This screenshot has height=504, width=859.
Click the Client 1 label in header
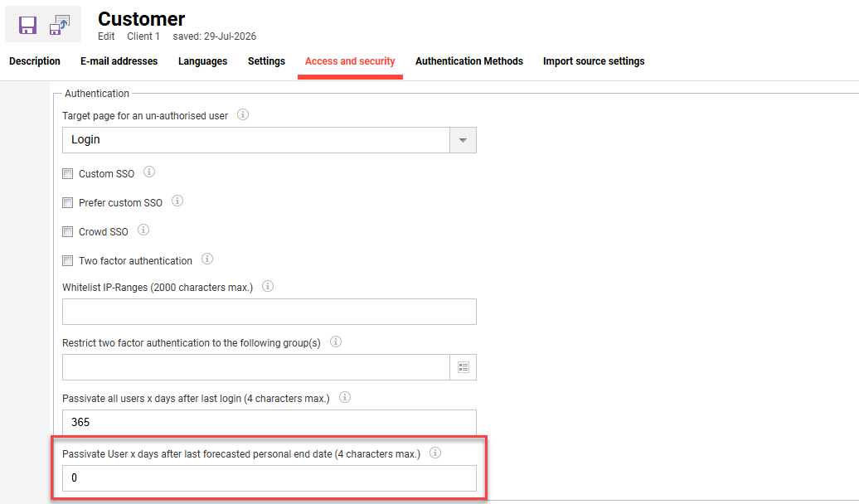[143, 36]
